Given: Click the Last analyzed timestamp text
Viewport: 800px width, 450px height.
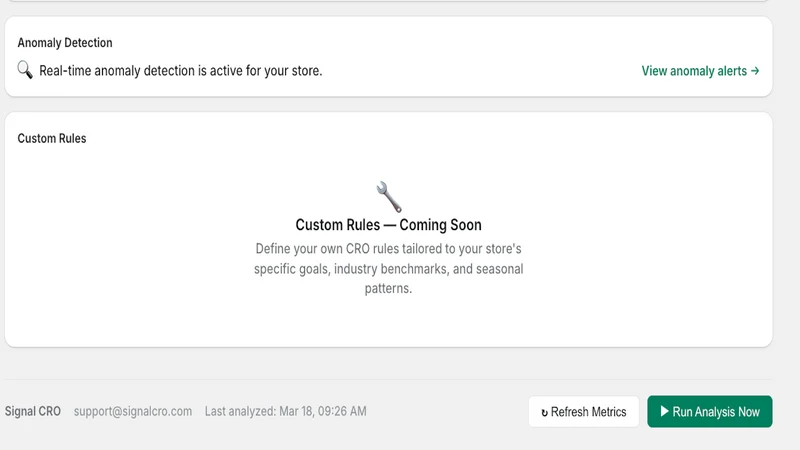Looking at the screenshot, I should (285, 411).
